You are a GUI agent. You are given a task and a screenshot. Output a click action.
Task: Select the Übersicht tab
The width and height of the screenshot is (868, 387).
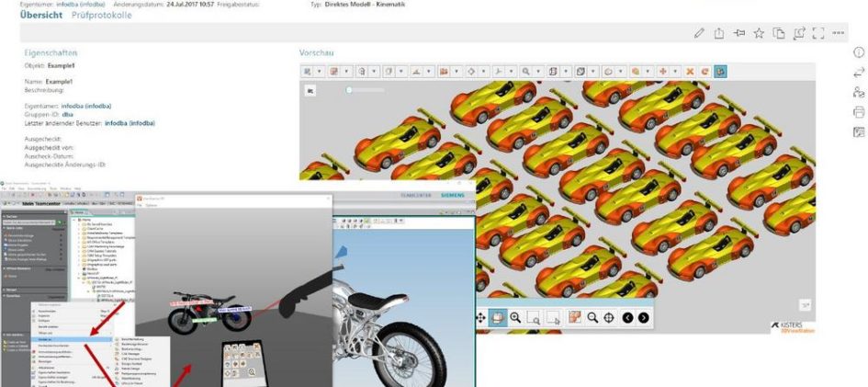click(x=41, y=16)
